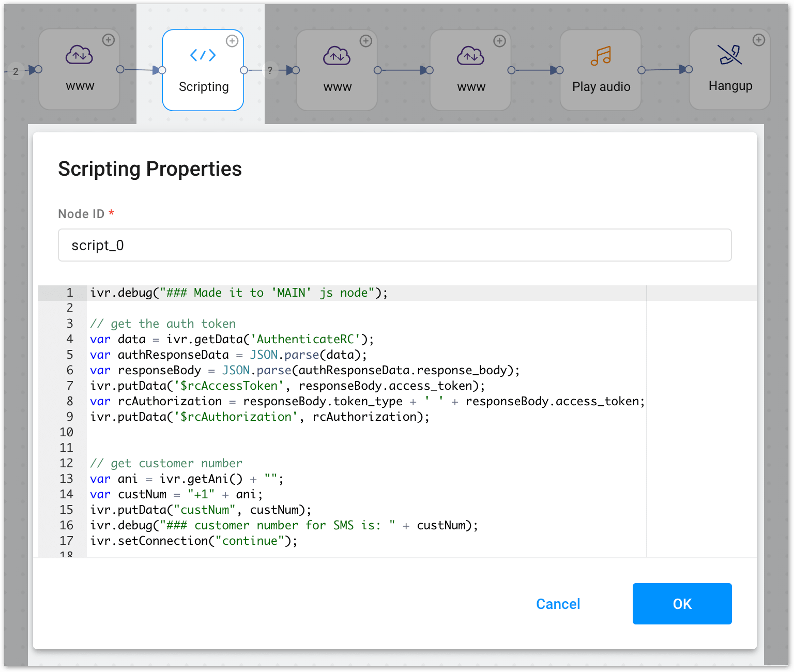Place cursor on ivr.debug MAIN code line 1
This screenshot has height=672, width=794.
[x=239, y=293]
